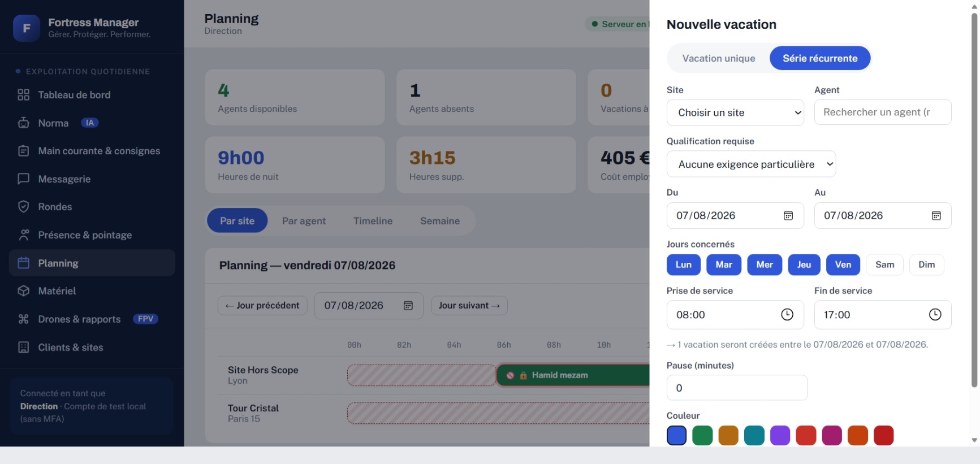Open clock picker for Prise de service

pyautogui.click(x=787, y=315)
